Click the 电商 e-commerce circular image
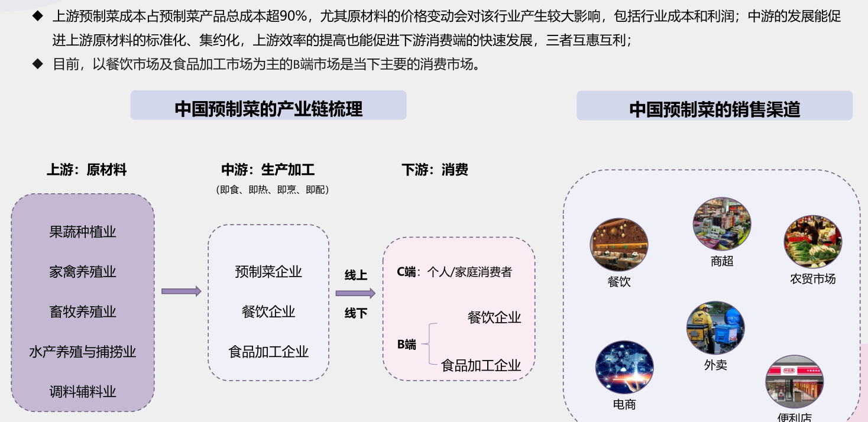The height and width of the screenshot is (422, 868). (x=624, y=367)
